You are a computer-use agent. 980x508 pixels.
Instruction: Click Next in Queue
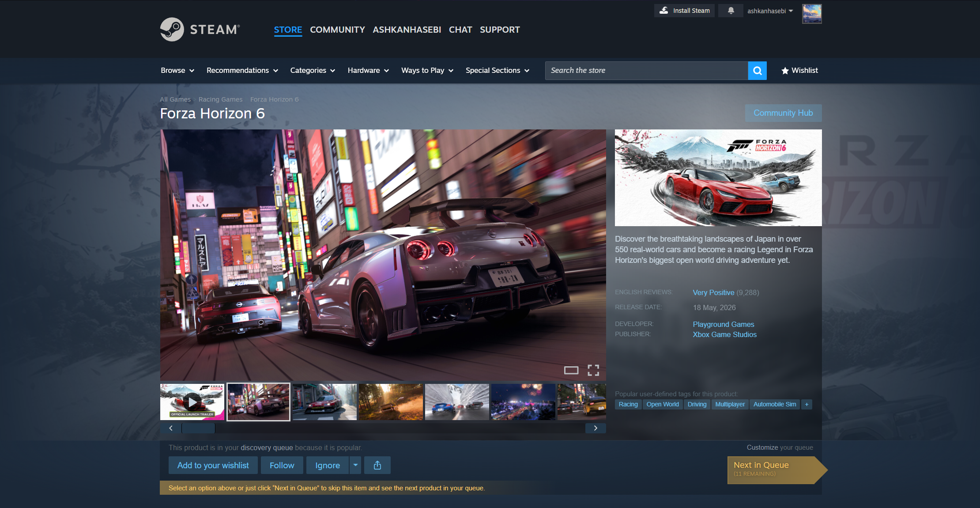[x=777, y=470]
